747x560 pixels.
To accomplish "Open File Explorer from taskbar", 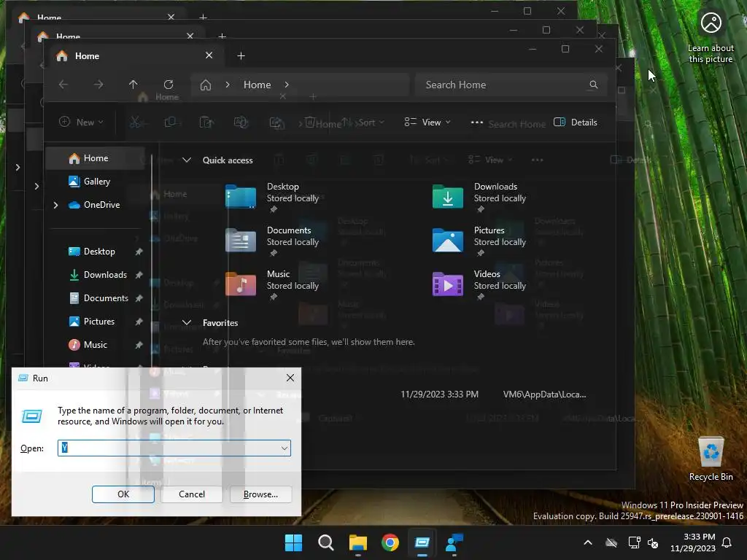I will 357,542.
